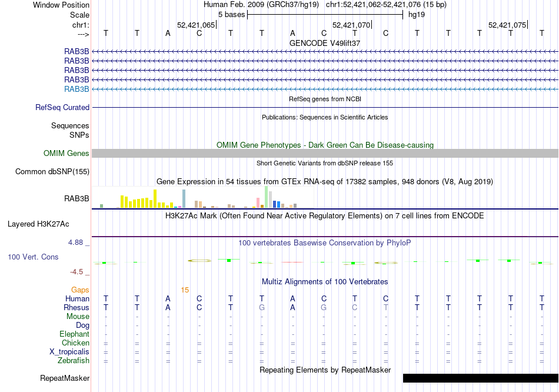Click the '--->' strand direction arrow label
Image resolution: width=559 pixels, height=392 pixels.
(84, 34)
